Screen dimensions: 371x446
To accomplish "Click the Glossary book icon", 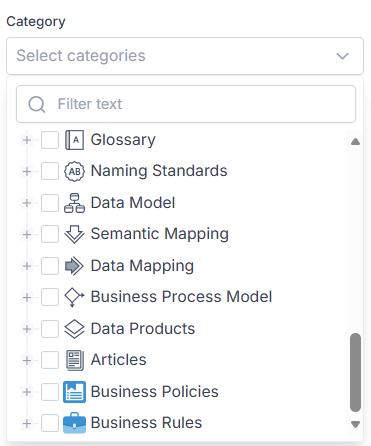I will point(74,140).
